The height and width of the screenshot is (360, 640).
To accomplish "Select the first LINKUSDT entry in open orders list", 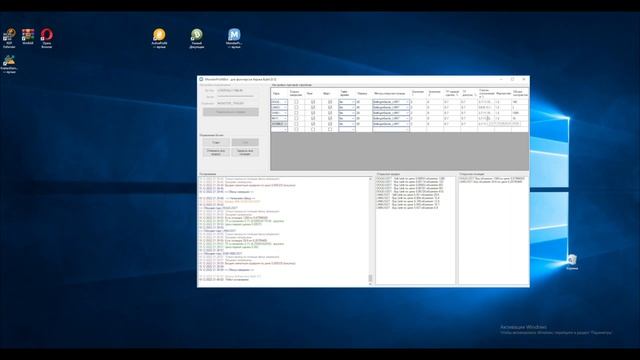I will tap(407, 195).
